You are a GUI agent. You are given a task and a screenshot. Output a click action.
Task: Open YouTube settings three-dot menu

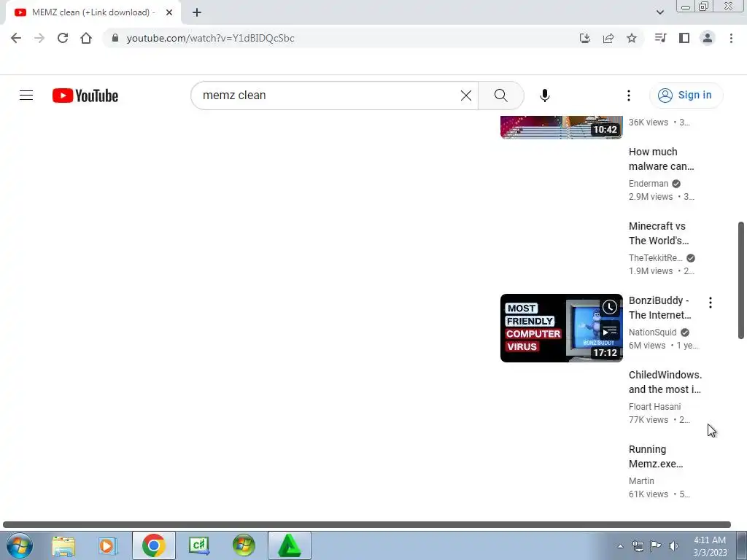[628, 96]
